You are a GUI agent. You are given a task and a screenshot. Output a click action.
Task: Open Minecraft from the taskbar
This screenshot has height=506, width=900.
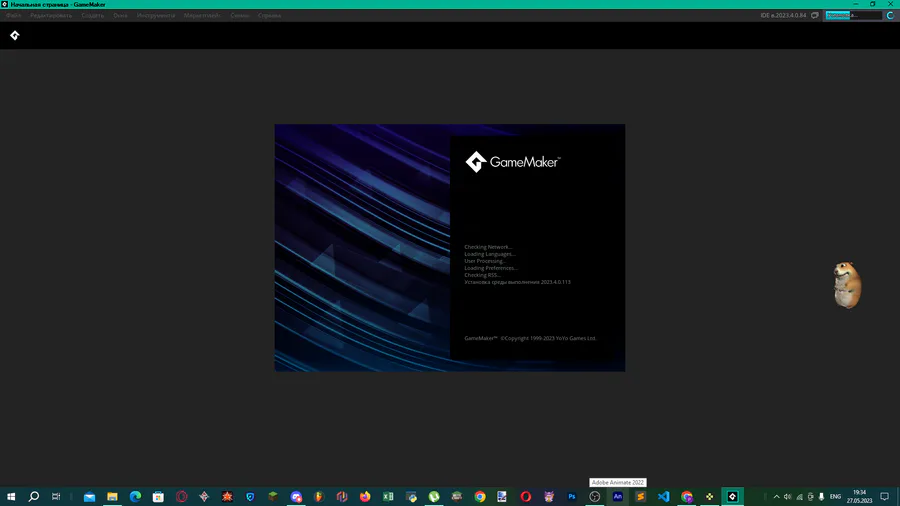coord(273,496)
